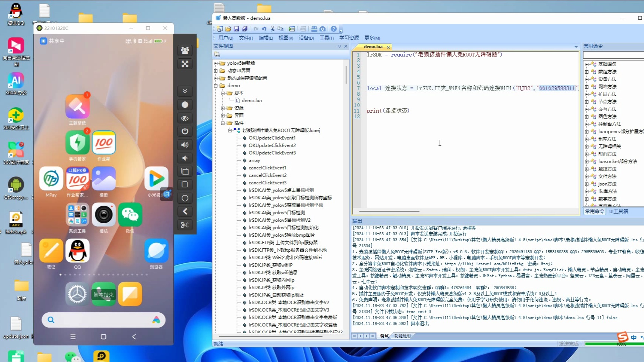
Task: Open the Android device connect toolbar icon
Action: click(313, 29)
